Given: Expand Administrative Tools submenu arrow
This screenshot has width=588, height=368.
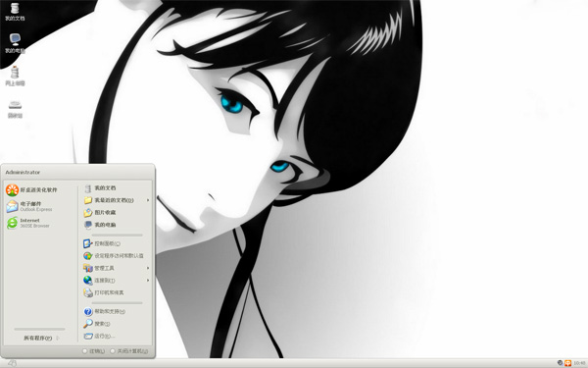Looking at the screenshot, I should click(x=148, y=268).
